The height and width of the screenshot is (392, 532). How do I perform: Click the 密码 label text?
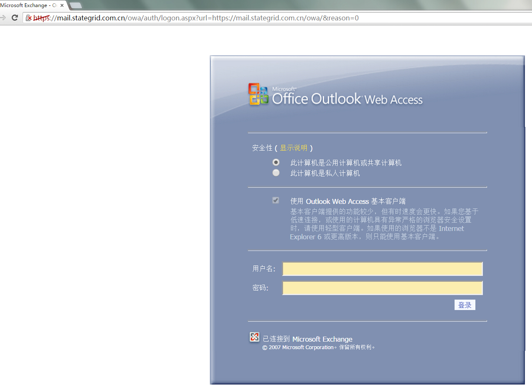point(260,288)
